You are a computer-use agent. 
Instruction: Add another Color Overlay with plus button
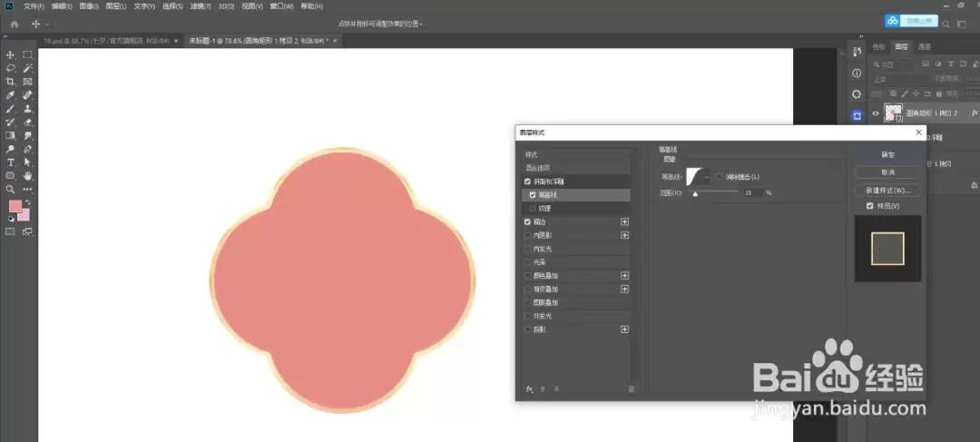[624, 276]
